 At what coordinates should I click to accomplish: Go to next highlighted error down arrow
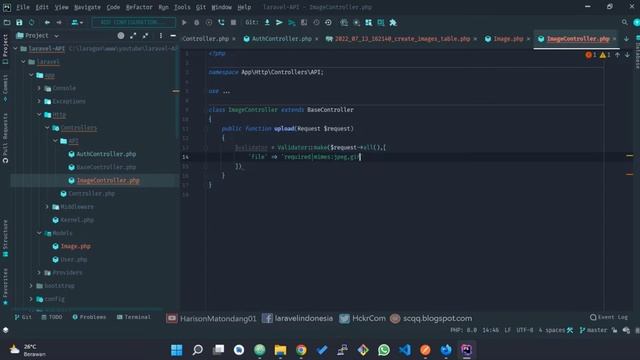pyautogui.click(x=627, y=55)
